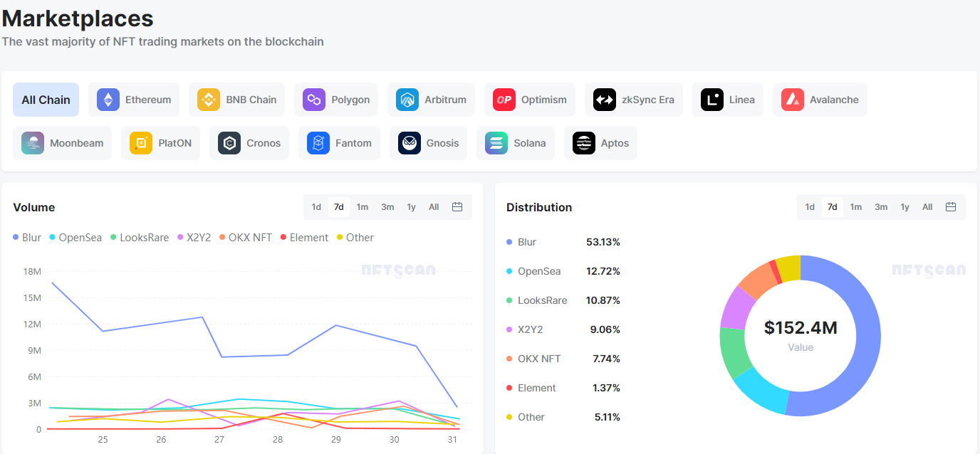Open calendar picker in Volume panel
Viewport: 980px width, 454px height.
point(457,207)
